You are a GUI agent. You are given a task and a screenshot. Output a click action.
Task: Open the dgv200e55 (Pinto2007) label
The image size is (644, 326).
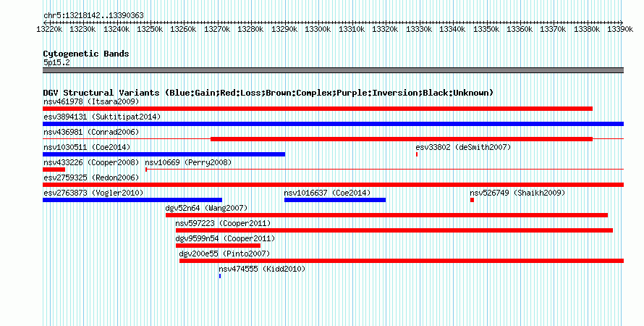coord(224,254)
